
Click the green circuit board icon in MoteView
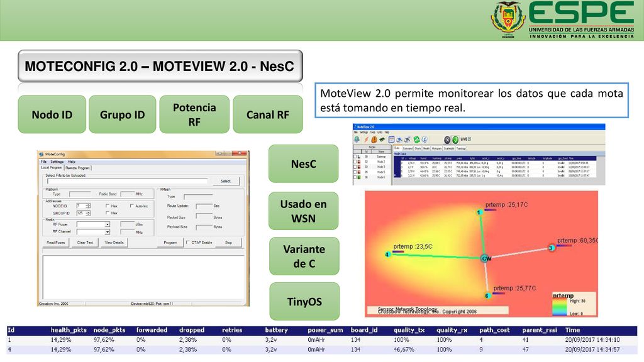click(382, 140)
